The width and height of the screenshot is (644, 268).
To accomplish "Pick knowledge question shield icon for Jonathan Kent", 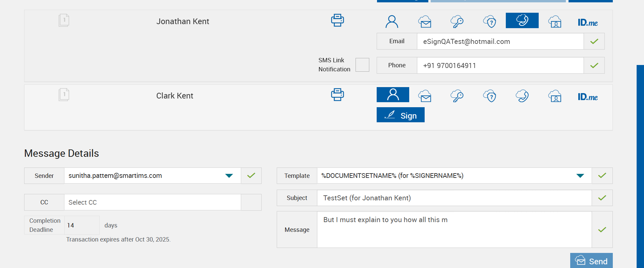I will click(x=490, y=22).
